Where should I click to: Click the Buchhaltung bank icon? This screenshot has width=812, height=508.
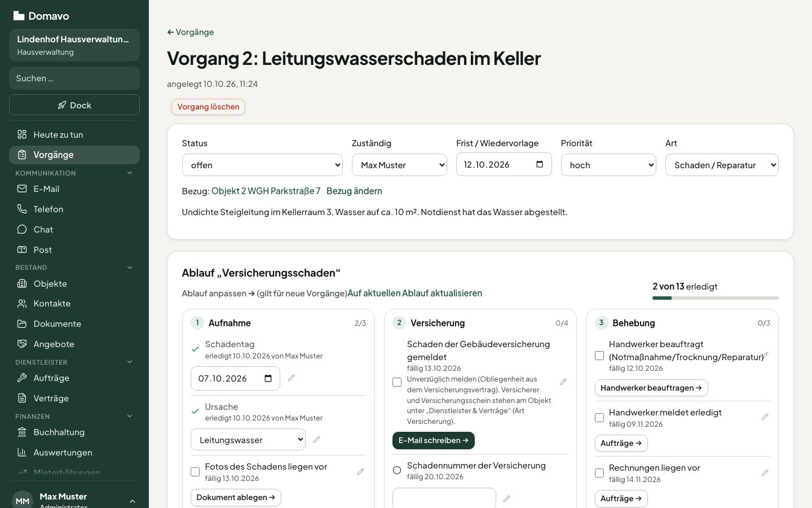tap(22, 432)
